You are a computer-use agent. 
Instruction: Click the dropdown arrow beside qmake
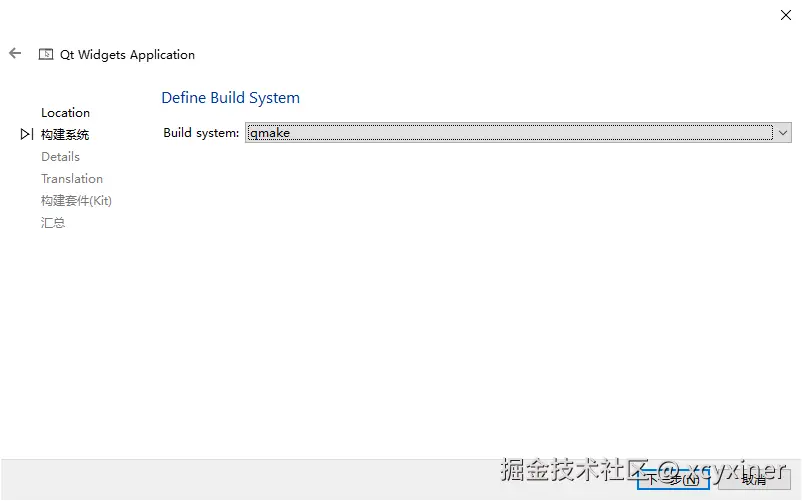(783, 132)
